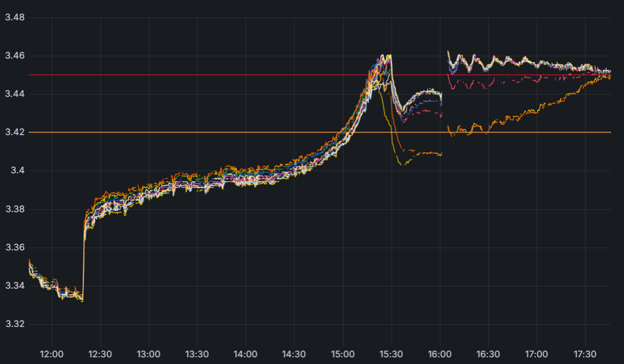Viewport: 624px width, 364px height.
Task: Click the 3.34 y-axis label
Action: tap(15, 286)
